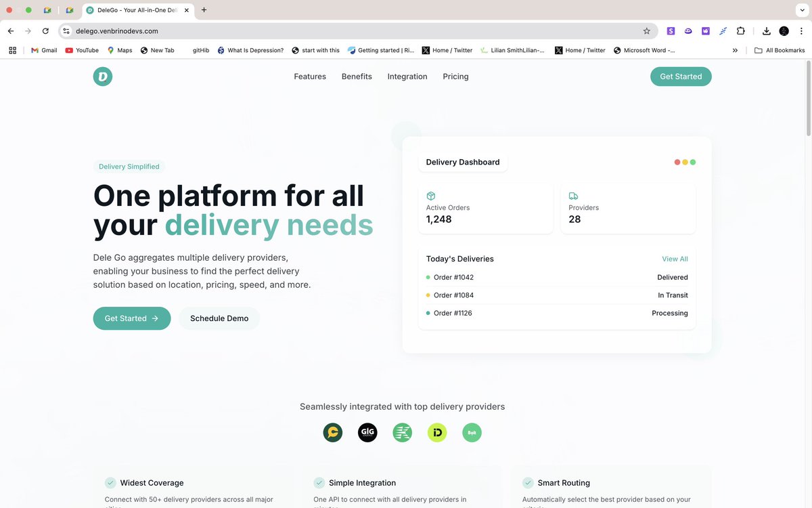Image resolution: width=812 pixels, height=508 pixels.
Task: Close the DeleGo tab
Action: pyautogui.click(x=187, y=10)
